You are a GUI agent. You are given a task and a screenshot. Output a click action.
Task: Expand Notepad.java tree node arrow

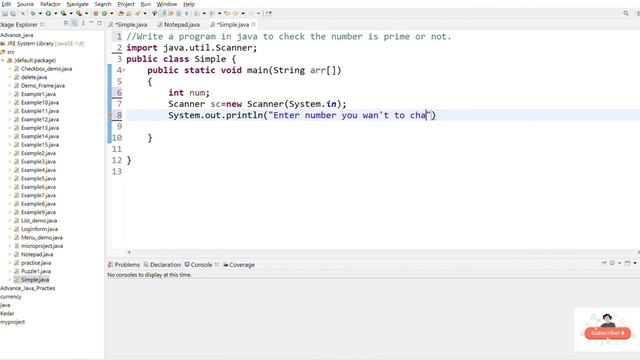10,254
